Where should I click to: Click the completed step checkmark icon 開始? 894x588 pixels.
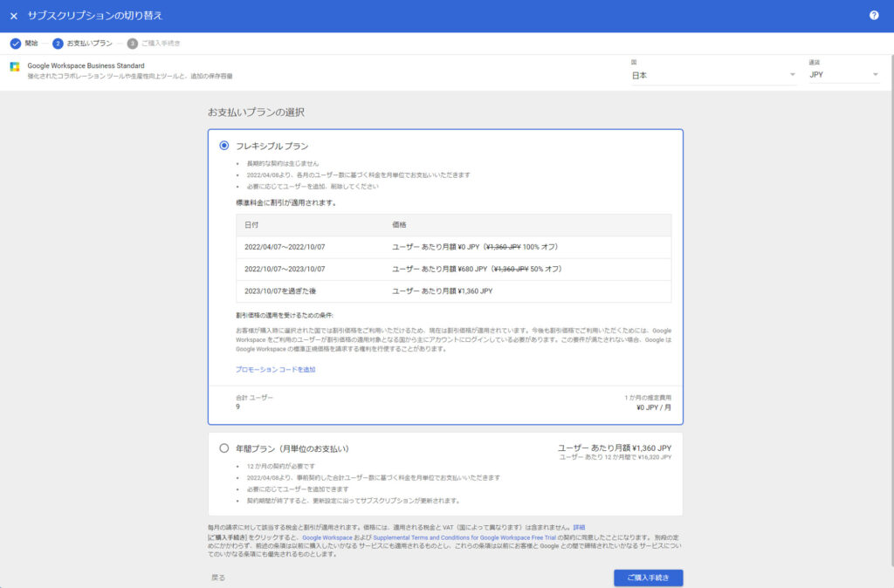pos(16,44)
